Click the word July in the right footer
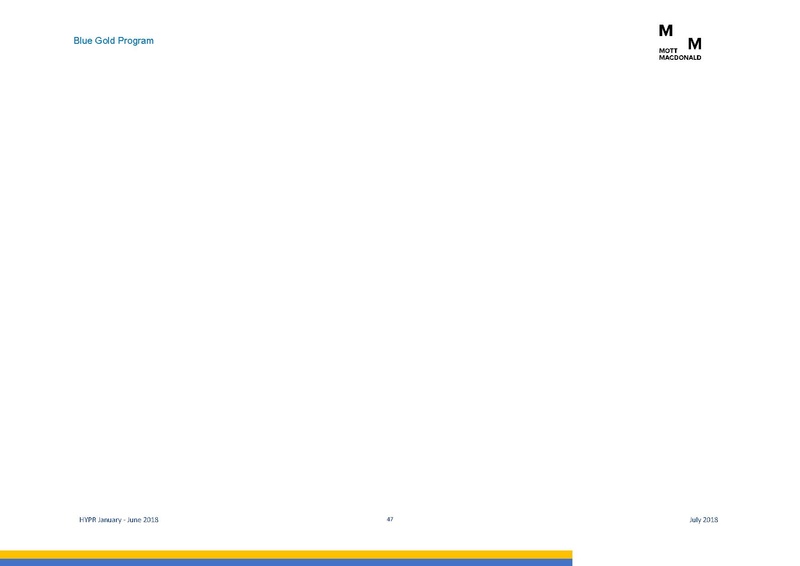The height and width of the screenshot is (566, 800). tap(695, 520)
